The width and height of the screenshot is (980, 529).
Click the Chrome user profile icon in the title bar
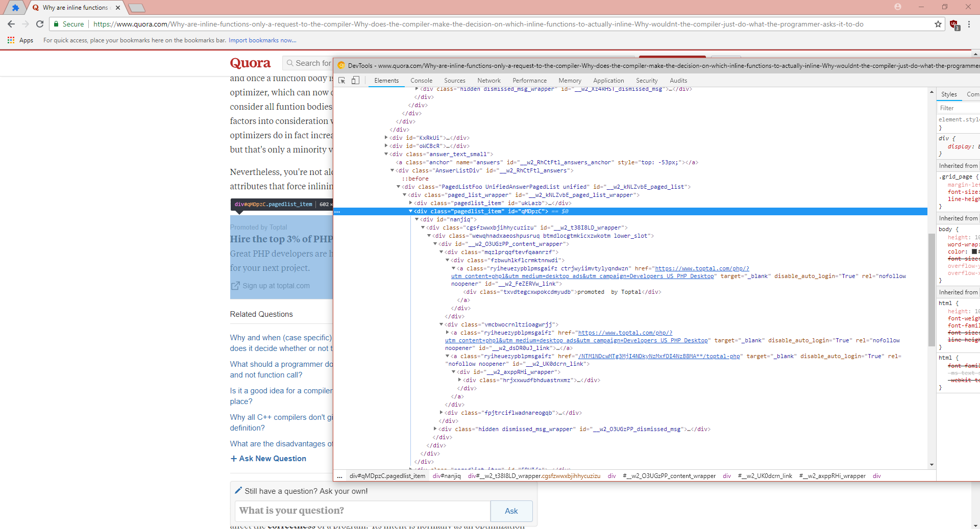click(x=898, y=7)
